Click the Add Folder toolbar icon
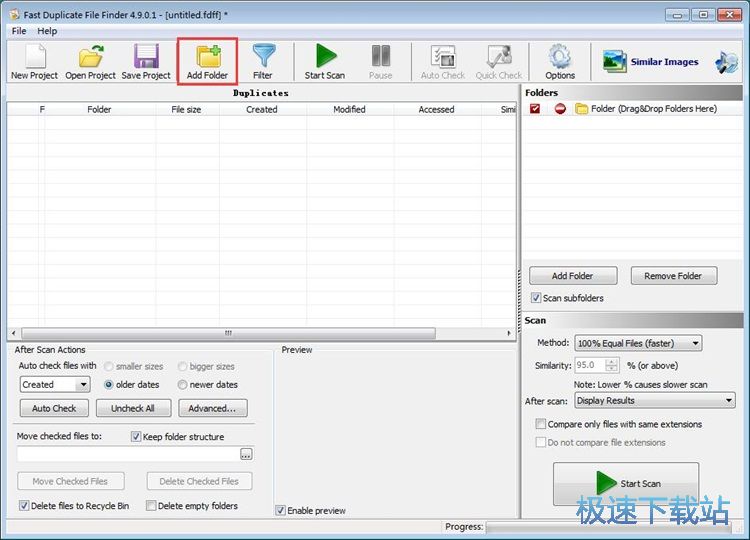The width and height of the screenshot is (750, 540). point(208,61)
